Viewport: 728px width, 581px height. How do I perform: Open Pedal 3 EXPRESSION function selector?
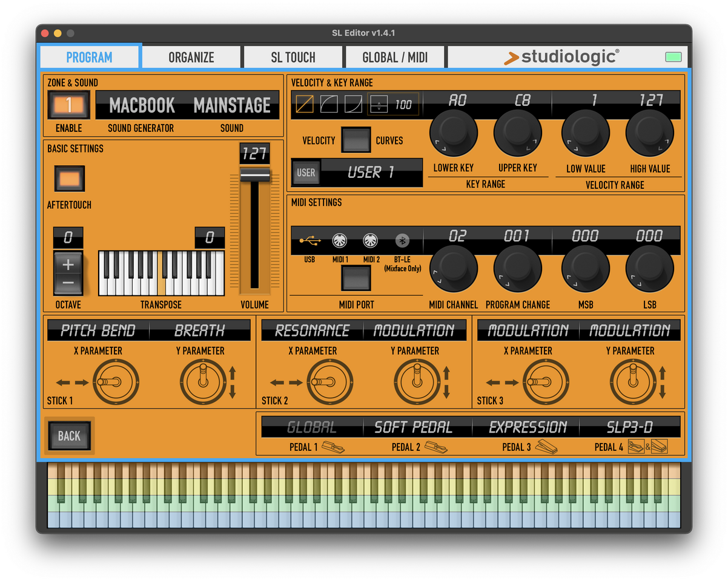point(526,427)
